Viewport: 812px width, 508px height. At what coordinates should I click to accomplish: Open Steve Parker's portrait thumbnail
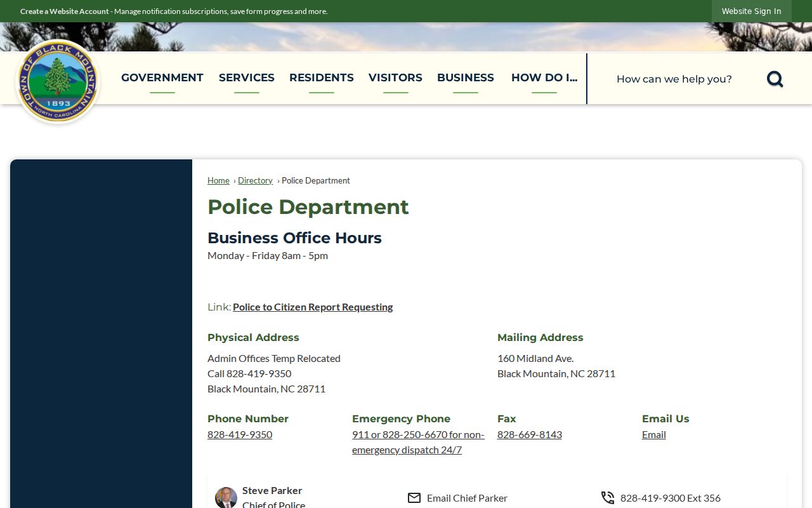226,498
